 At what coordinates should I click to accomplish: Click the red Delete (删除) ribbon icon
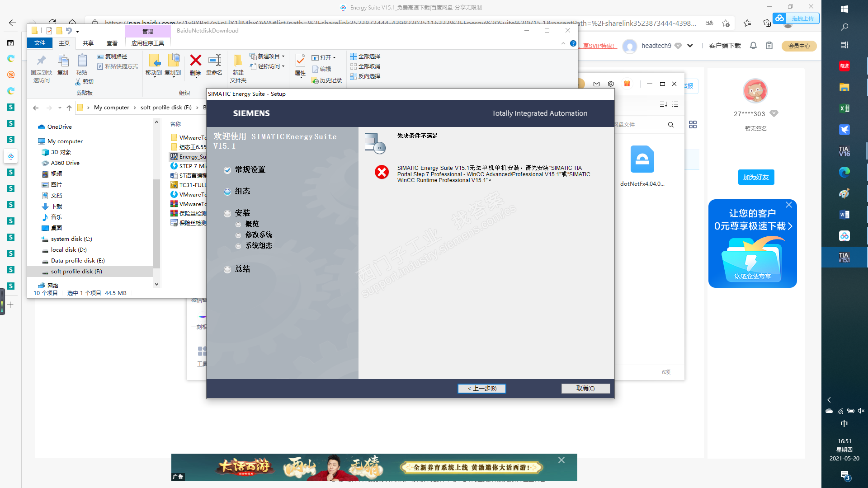195,61
